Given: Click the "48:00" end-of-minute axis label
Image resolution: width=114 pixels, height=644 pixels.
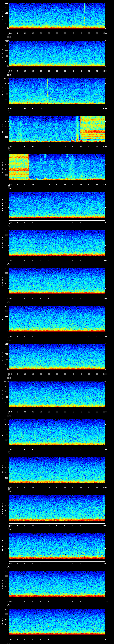Looking at the screenshot, I should tap(105, 147).
